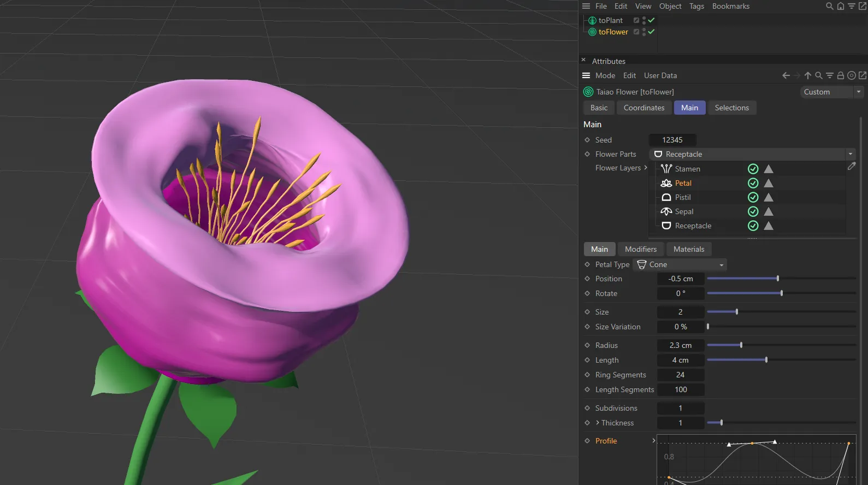Switch to the Selections tab
868x485 pixels.
(x=732, y=108)
